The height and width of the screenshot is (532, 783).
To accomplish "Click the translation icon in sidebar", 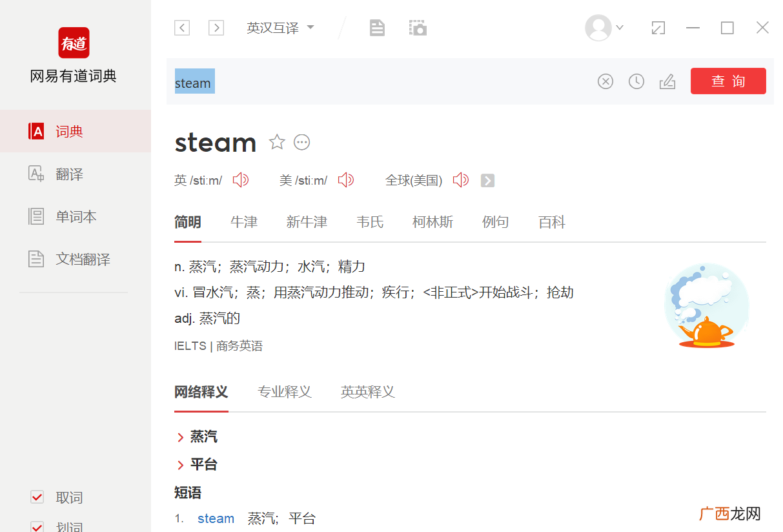I will (37, 174).
